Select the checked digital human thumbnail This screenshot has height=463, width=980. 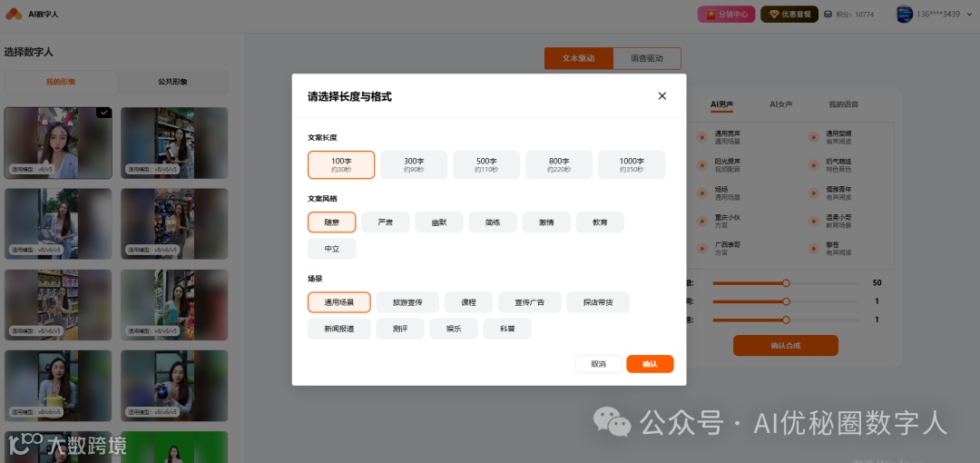pyautogui.click(x=58, y=143)
